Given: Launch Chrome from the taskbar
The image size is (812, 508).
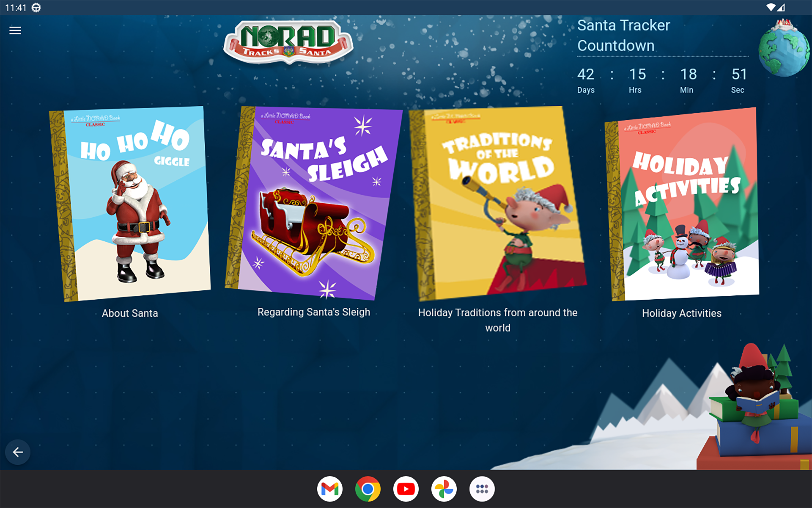Looking at the screenshot, I should (x=368, y=489).
